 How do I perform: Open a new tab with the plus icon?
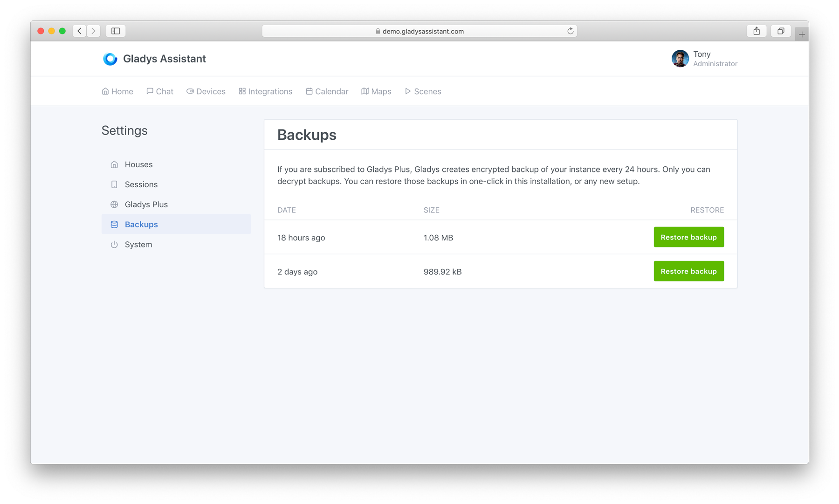click(x=802, y=34)
